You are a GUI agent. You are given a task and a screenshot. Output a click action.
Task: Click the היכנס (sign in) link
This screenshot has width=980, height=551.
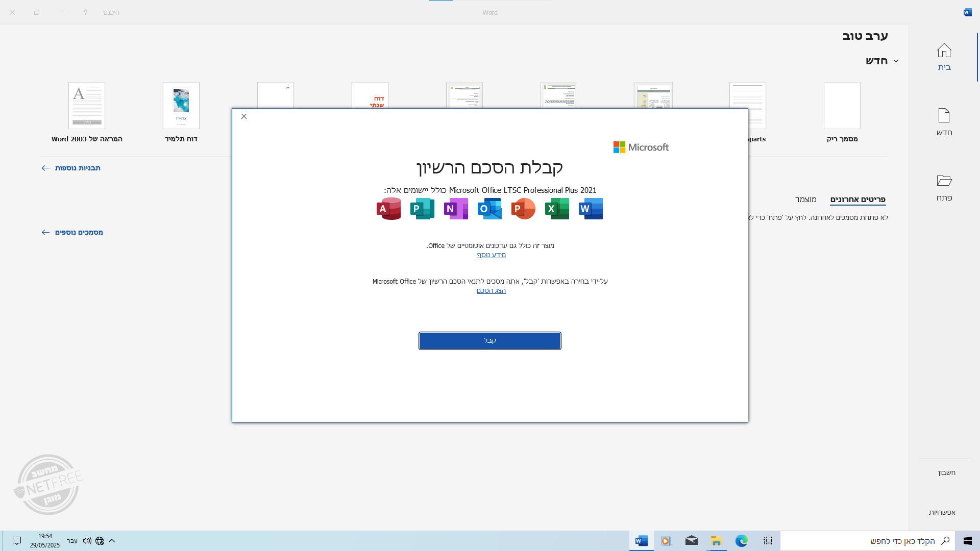pyautogui.click(x=111, y=12)
